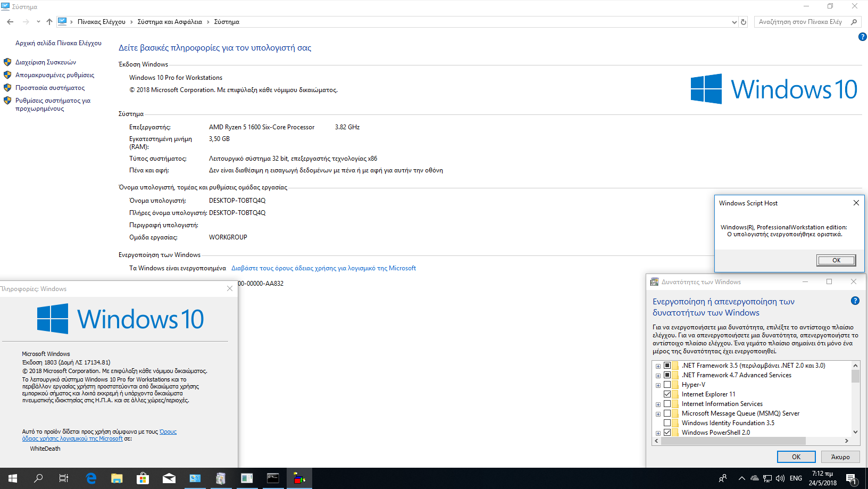Open the Microsoft license terms link in System

[323, 268]
